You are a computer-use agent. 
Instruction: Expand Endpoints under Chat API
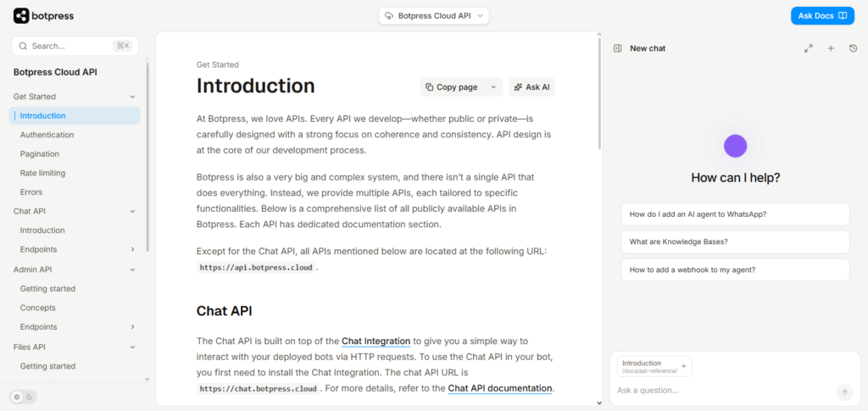(132, 249)
